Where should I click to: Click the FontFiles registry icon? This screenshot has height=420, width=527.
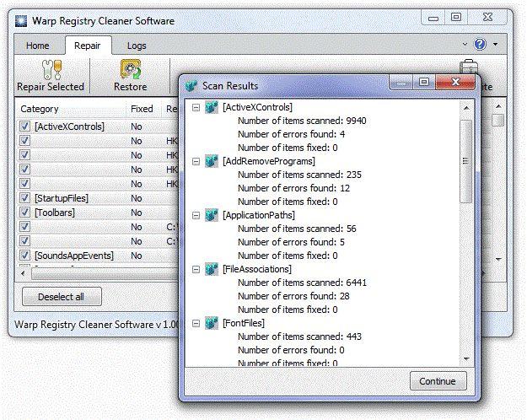pyautogui.click(x=212, y=323)
